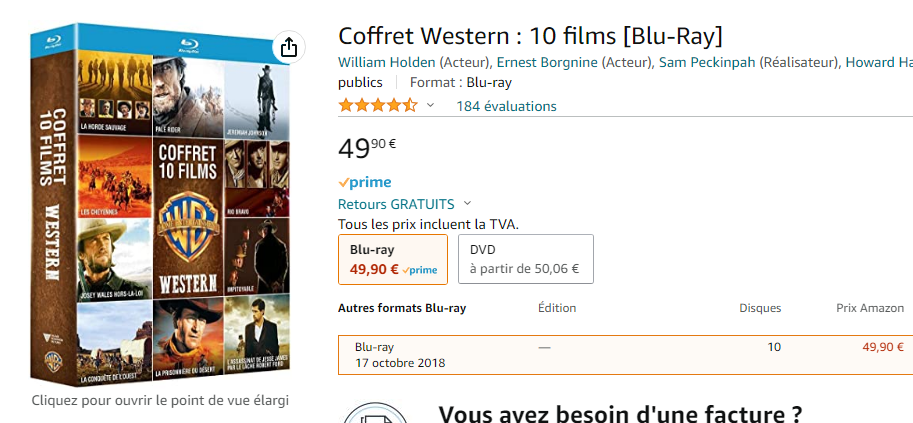913x423 pixels.
Task: Click the share icon on product image
Action: [x=288, y=47]
